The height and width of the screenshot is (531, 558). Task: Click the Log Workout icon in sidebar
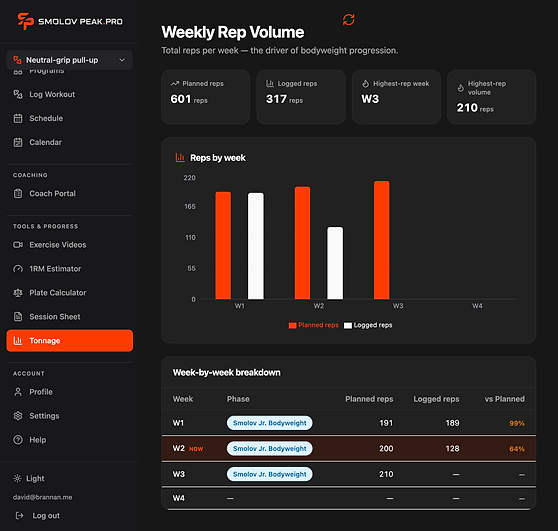(x=18, y=94)
